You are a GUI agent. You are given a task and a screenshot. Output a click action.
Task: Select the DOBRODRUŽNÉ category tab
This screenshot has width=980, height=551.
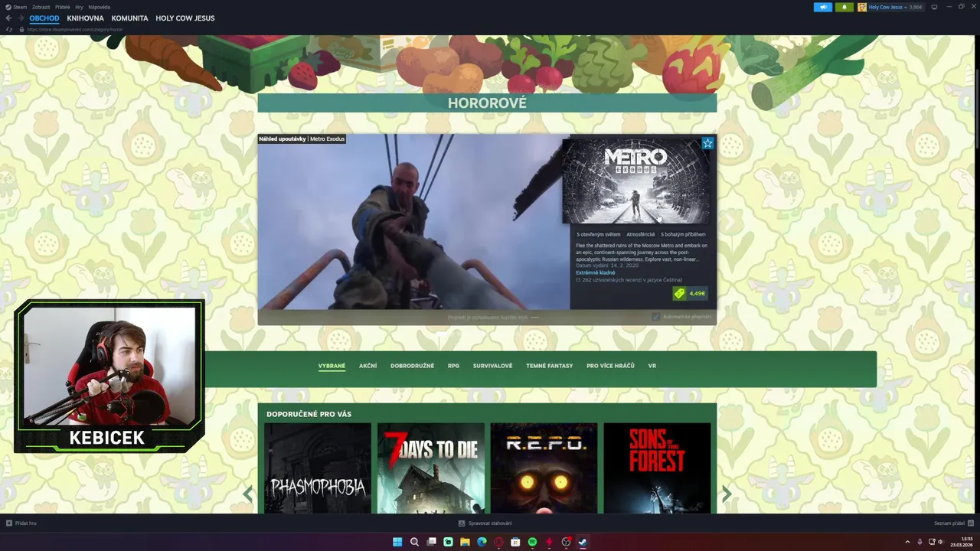[x=412, y=366]
